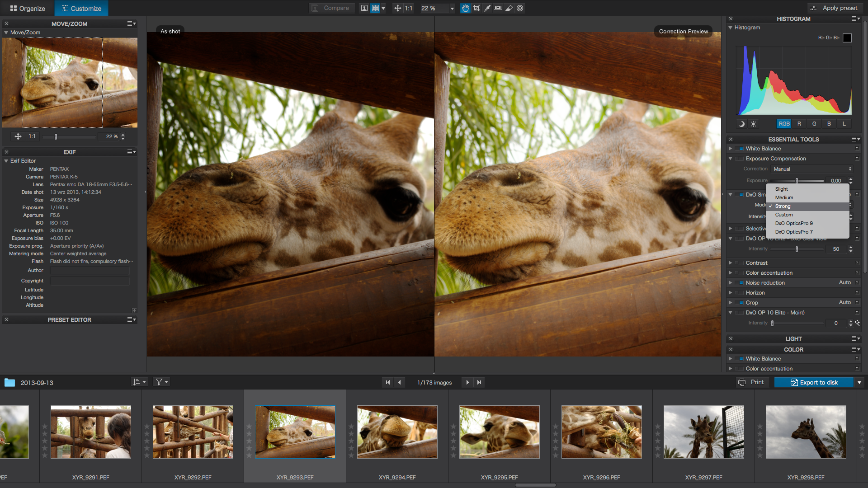Activate the Horizon straightening tool icon

[x=498, y=8]
